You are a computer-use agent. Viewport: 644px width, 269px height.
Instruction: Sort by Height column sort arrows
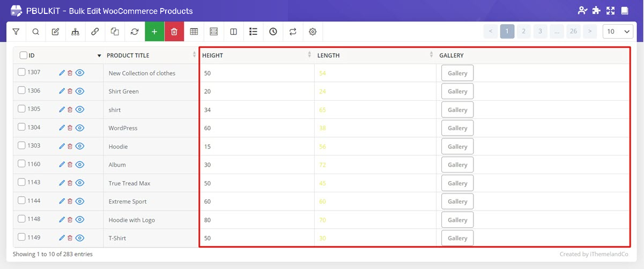click(x=309, y=55)
